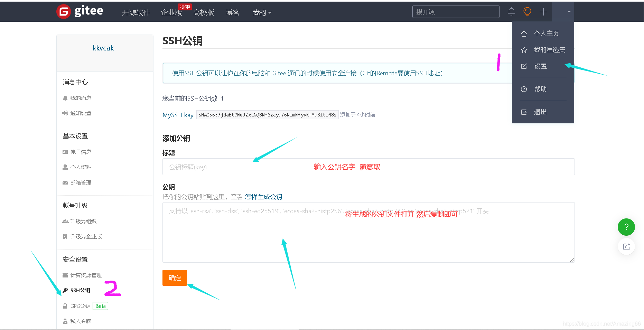
Task: Open 升级为企业版 in sidebar
Action: 86,237
